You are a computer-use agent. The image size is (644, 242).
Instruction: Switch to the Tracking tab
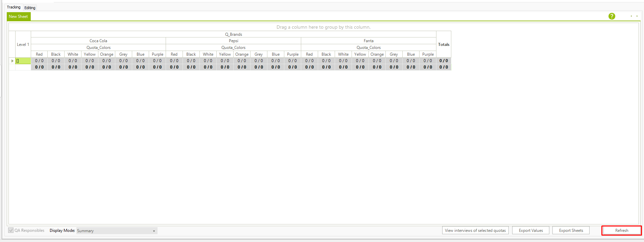pos(14,7)
